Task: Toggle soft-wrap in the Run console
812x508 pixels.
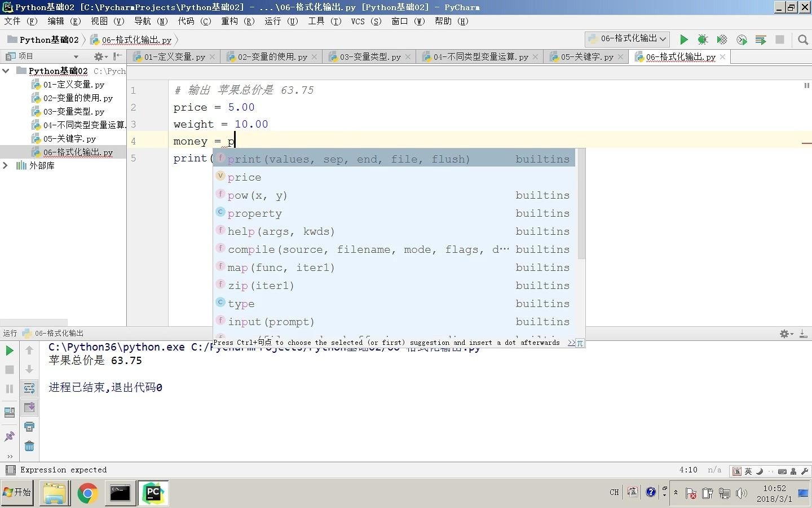Action: [x=29, y=388]
